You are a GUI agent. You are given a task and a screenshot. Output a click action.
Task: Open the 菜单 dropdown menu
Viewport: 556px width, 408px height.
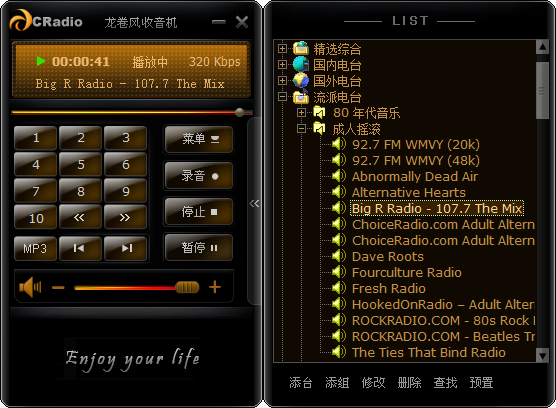(x=199, y=139)
